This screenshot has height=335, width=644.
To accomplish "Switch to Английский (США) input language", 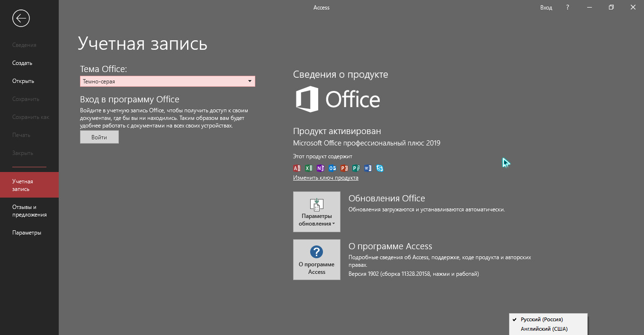I will (x=544, y=329).
